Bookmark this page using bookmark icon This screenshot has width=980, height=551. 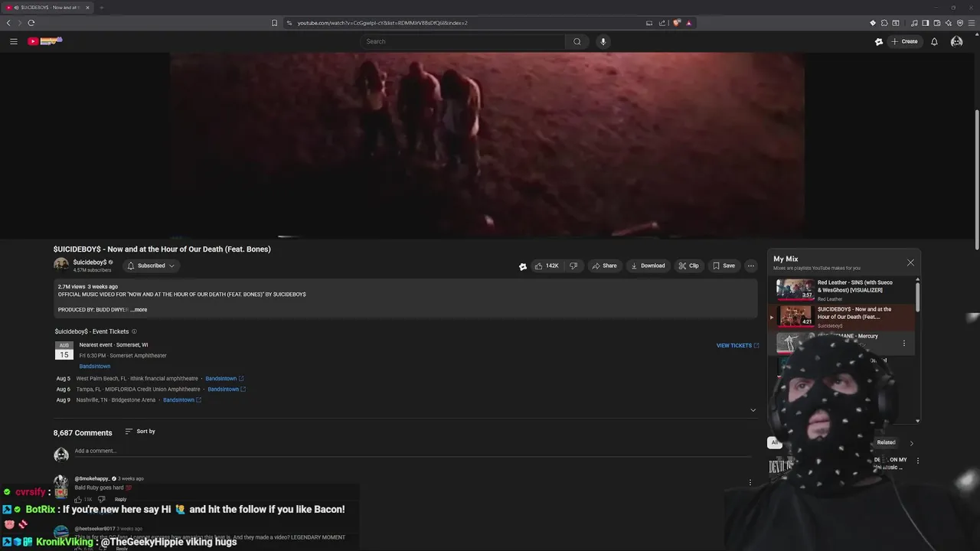coord(274,23)
